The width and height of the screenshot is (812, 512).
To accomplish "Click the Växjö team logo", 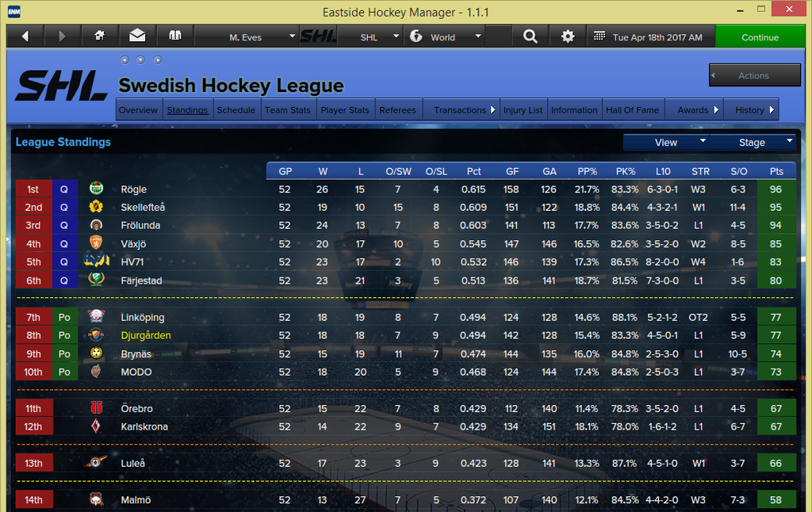I will (x=96, y=243).
